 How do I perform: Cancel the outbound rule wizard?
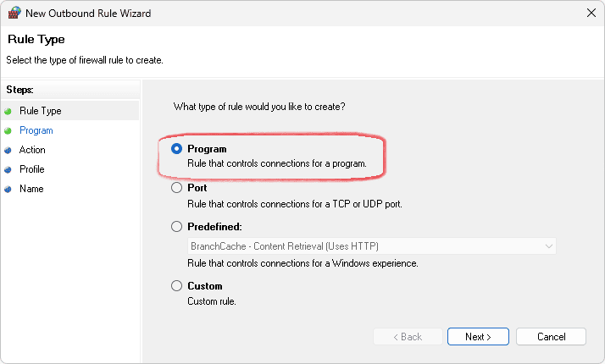point(551,337)
